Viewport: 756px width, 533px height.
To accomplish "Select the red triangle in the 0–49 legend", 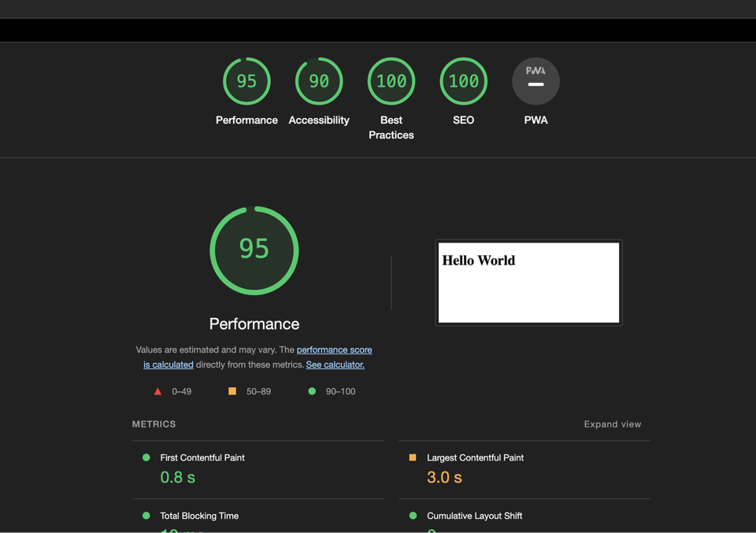I will [157, 391].
